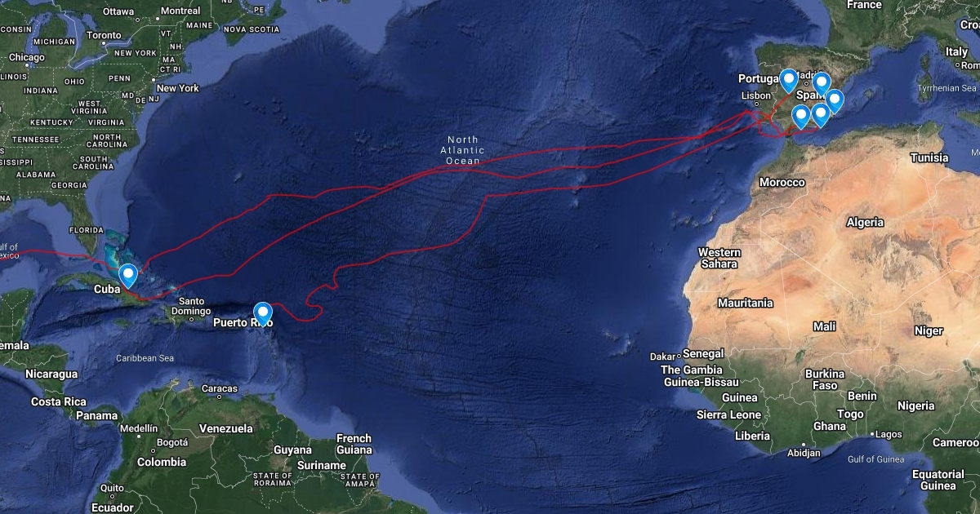
Task: Click the pin just right of Madrid
Action: coord(821,85)
